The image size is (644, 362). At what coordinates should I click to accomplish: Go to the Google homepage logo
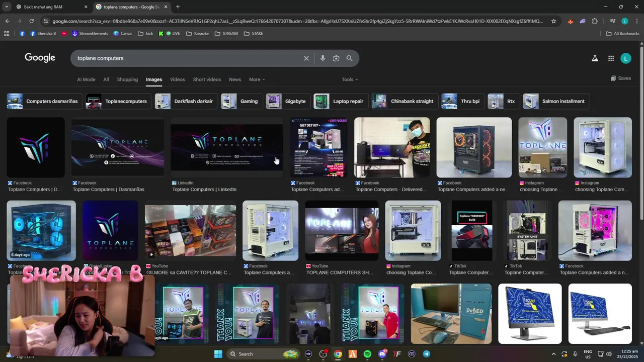[x=40, y=58]
